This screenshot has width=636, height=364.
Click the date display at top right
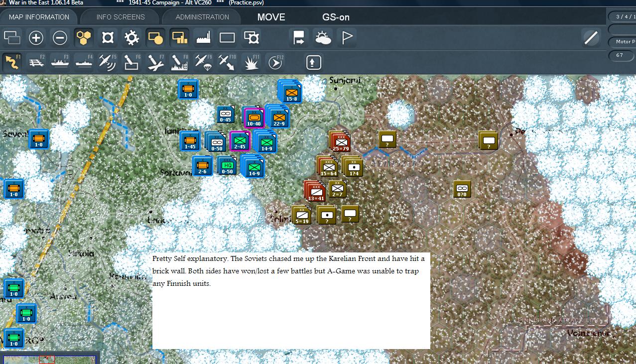pyautogui.click(x=623, y=16)
